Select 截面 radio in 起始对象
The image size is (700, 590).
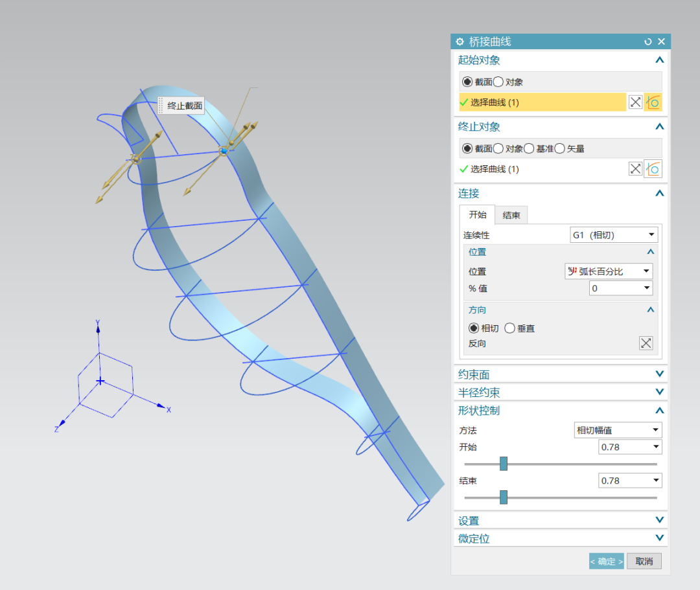point(467,82)
